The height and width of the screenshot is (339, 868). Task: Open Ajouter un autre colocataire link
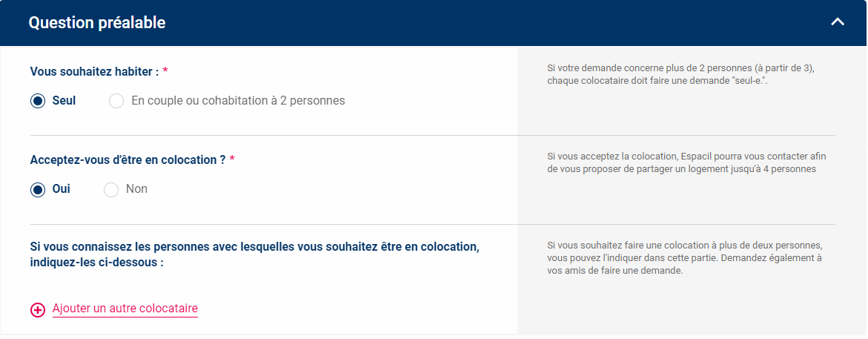point(125,309)
